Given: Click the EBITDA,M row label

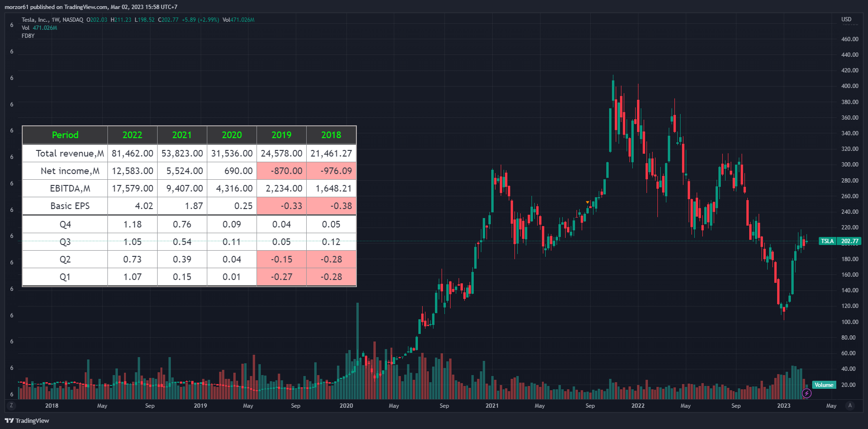Looking at the screenshot, I should click(x=65, y=188).
